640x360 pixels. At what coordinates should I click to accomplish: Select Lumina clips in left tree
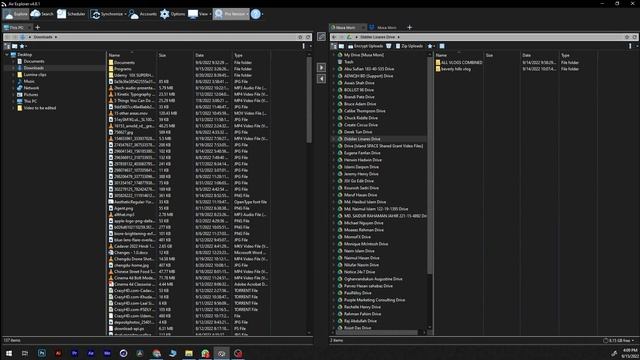pyautogui.click(x=35, y=75)
